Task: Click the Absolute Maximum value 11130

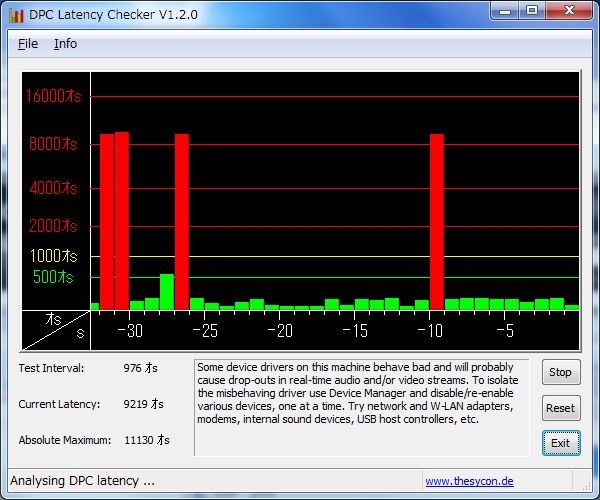Action: 147,440
